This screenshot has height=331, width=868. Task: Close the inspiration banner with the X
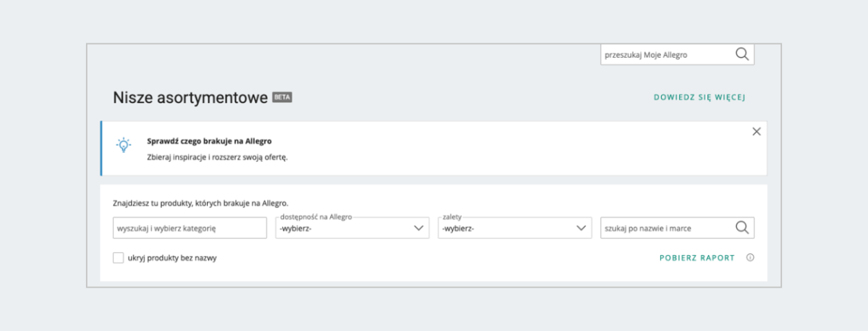point(757,132)
